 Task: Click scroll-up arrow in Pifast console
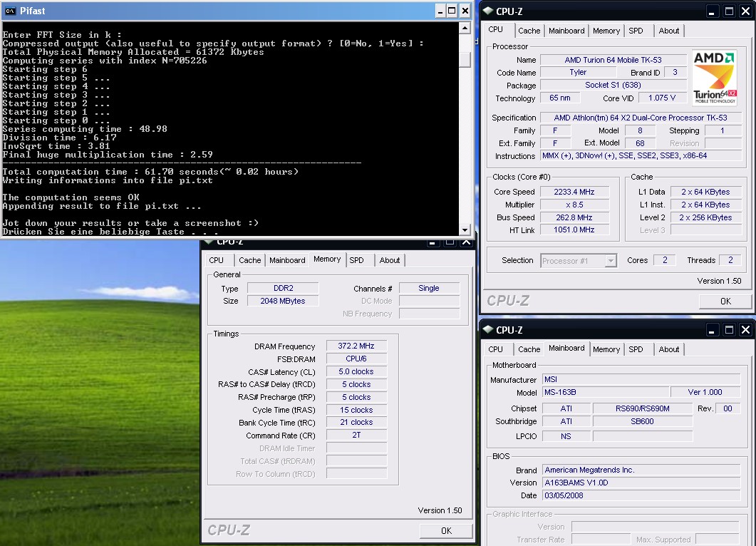pyautogui.click(x=465, y=28)
